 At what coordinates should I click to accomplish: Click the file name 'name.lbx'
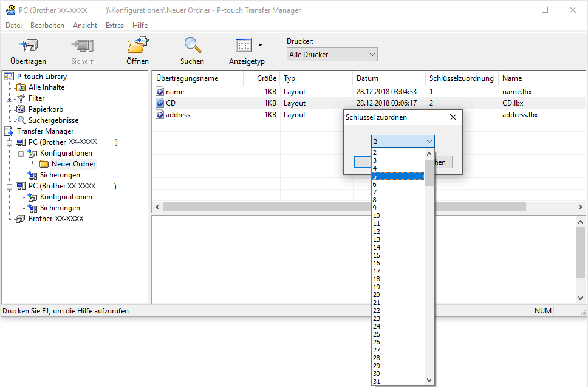[517, 92]
